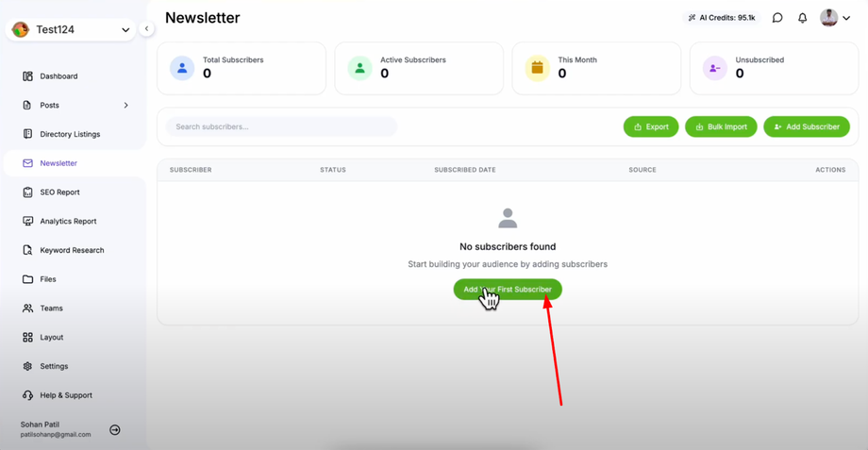Click the Export button
The height and width of the screenshot is (450, 868).
pyautogui.click(x=651, y=126)
